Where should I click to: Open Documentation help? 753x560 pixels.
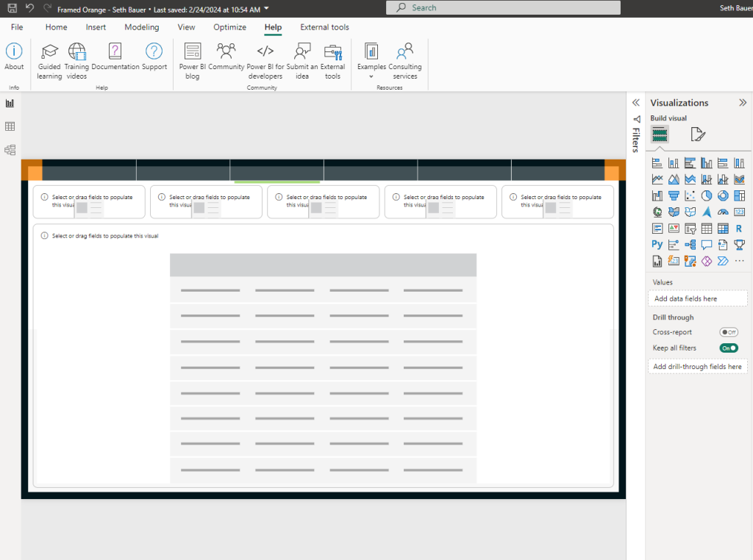pos(115,57)
